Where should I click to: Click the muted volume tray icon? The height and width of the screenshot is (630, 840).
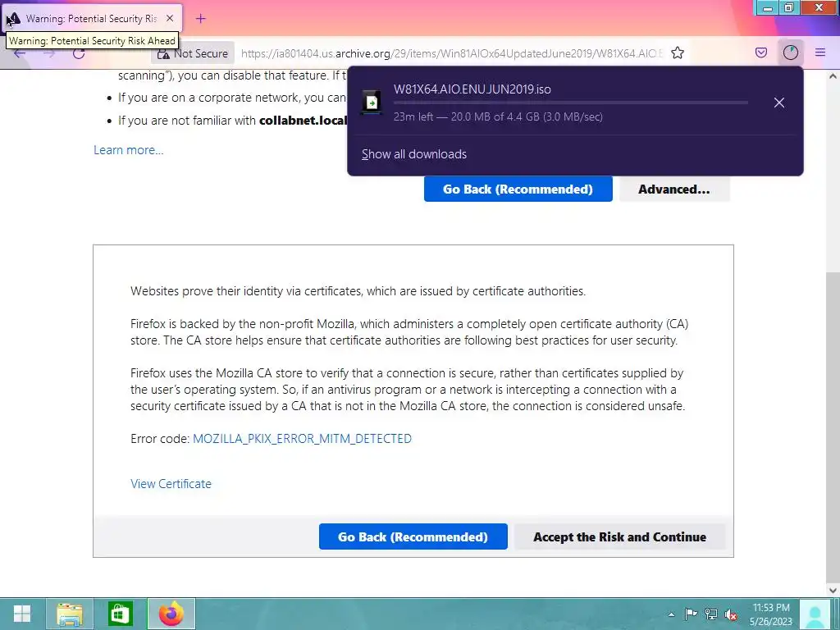731,614
